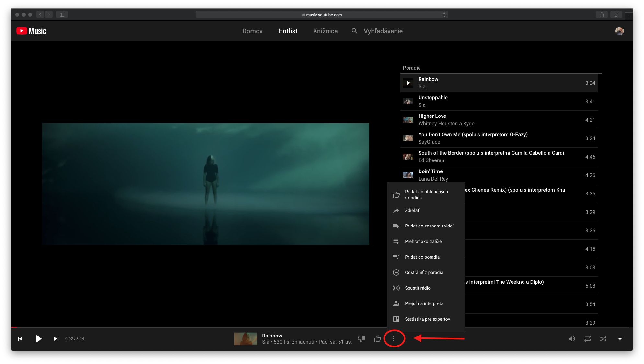Play You Don't Own Me by SayGrace
Viewport: 644px width, 364px height.
pyautogui.click(x=499, y=138)
